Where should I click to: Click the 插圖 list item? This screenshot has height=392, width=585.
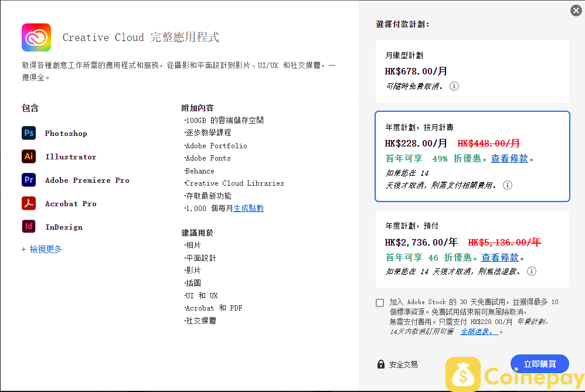(x=192, y=283)
